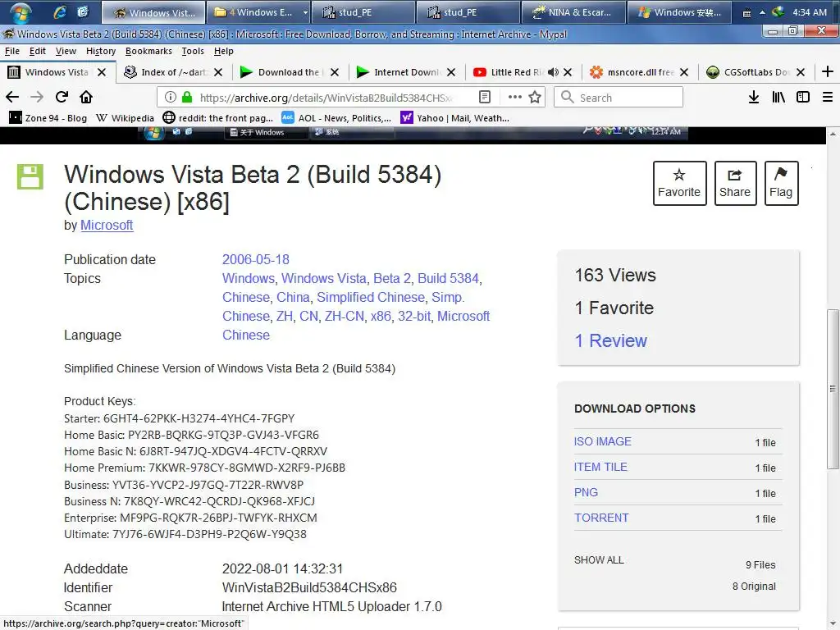Click the 4:34 AM taskbar clock
This screenshot has height=630, width=840.
pyautogui.click(x=810, y=12)
